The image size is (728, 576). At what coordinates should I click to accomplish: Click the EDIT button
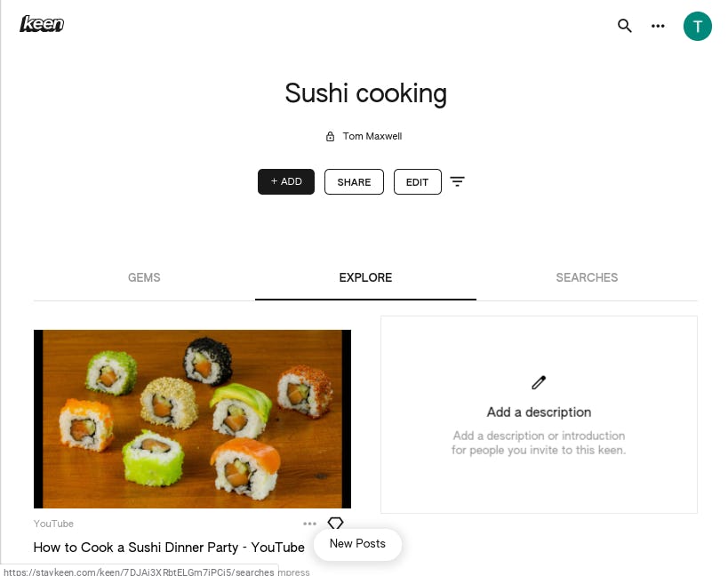tap(418, 182)
